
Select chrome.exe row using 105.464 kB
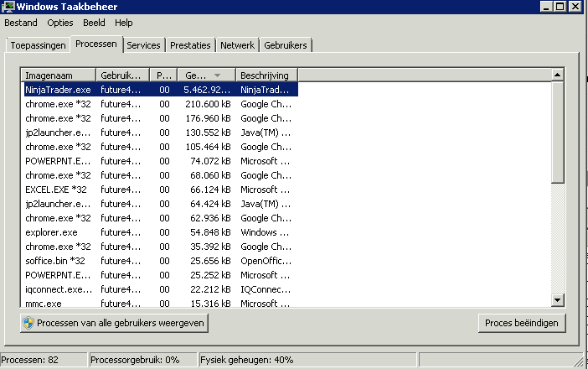[161, 147]
